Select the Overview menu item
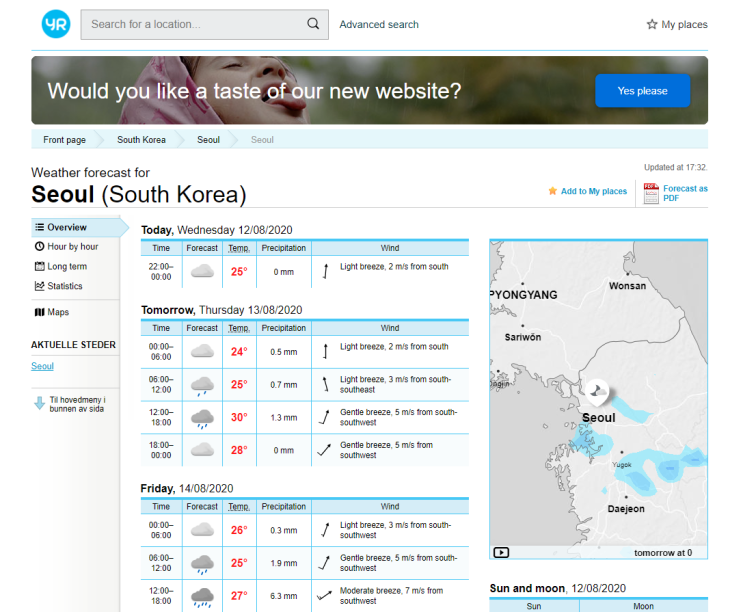This screenshot has width=743, height=612. point(76,227)
